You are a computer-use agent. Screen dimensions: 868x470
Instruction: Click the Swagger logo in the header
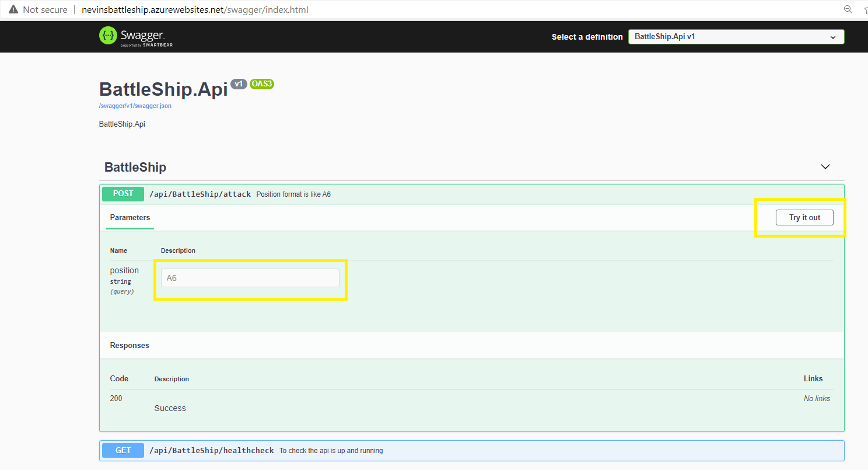coord(136,36)
